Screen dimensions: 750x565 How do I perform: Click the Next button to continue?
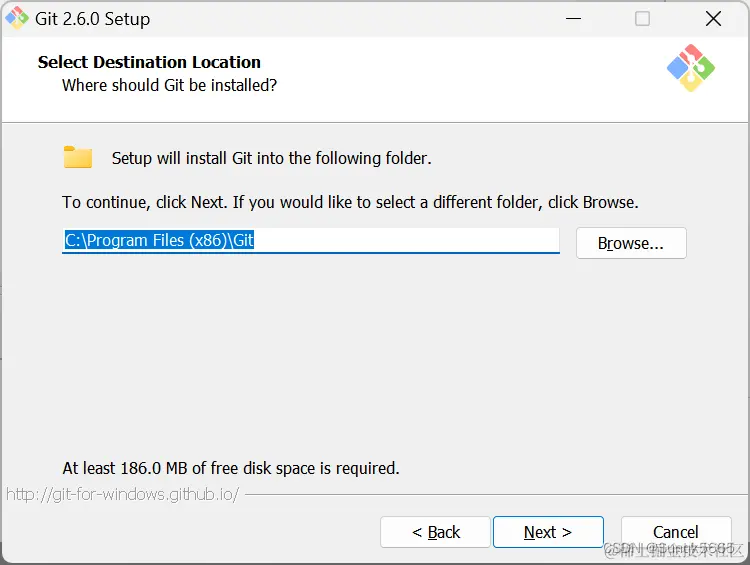pyautogui.click(x=548, y=532)
